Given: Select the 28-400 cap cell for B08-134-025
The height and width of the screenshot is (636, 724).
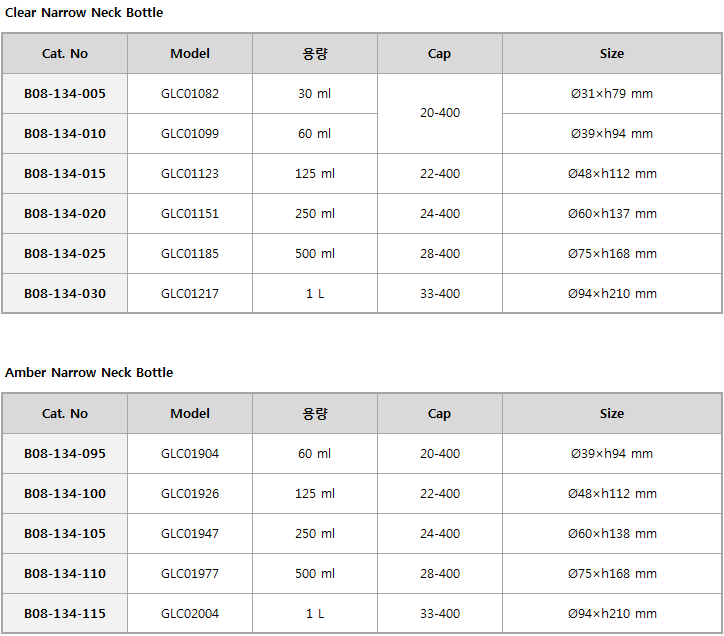Looking at the screenshot, I should tap(440, 254).
